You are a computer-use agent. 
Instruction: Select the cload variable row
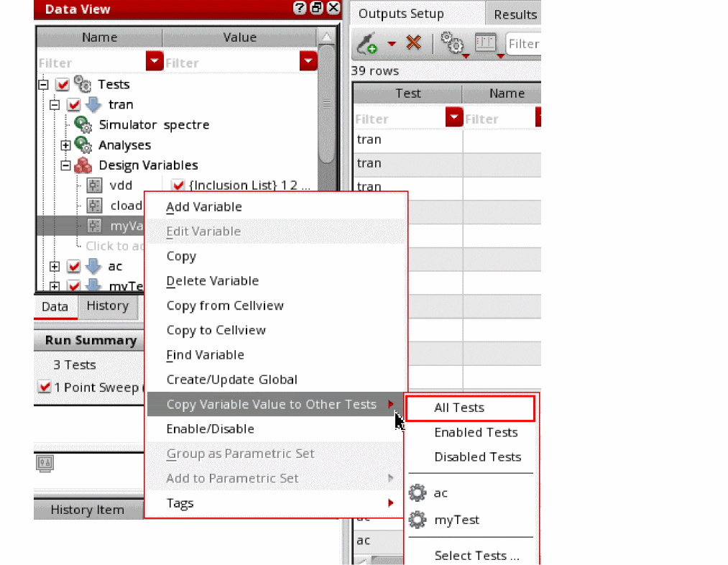tap(91, 205)
